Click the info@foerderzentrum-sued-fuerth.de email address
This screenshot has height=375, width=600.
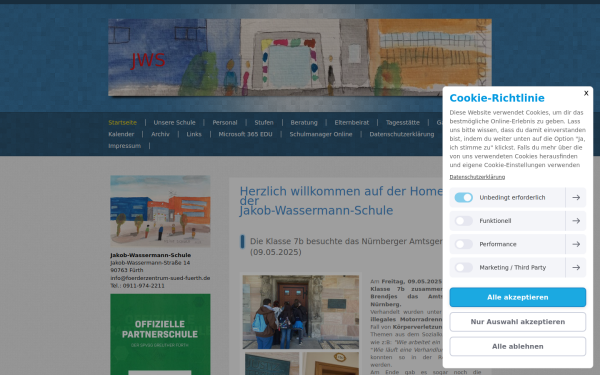pos(160,278)
